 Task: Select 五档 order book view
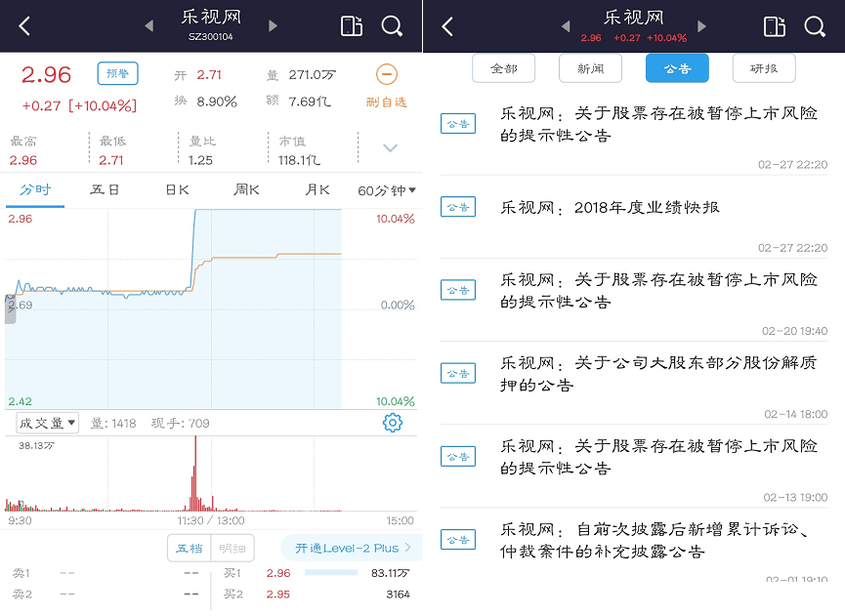point(190,549)
